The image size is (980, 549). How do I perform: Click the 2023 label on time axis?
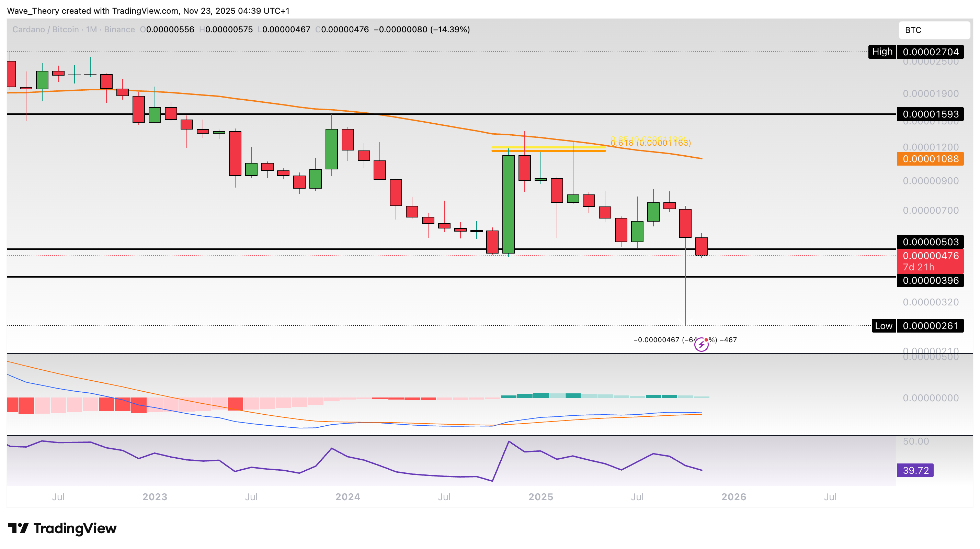[x=155, y=497]
